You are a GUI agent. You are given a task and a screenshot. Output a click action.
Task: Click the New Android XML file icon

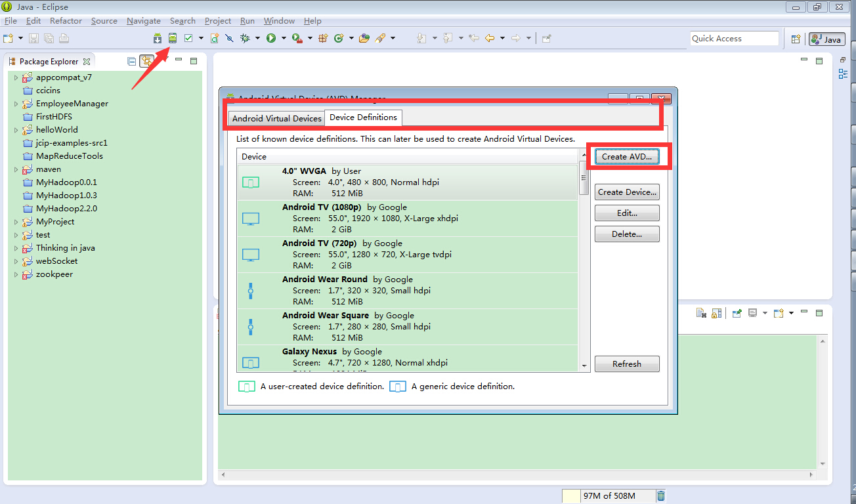(x=215, y=38)
